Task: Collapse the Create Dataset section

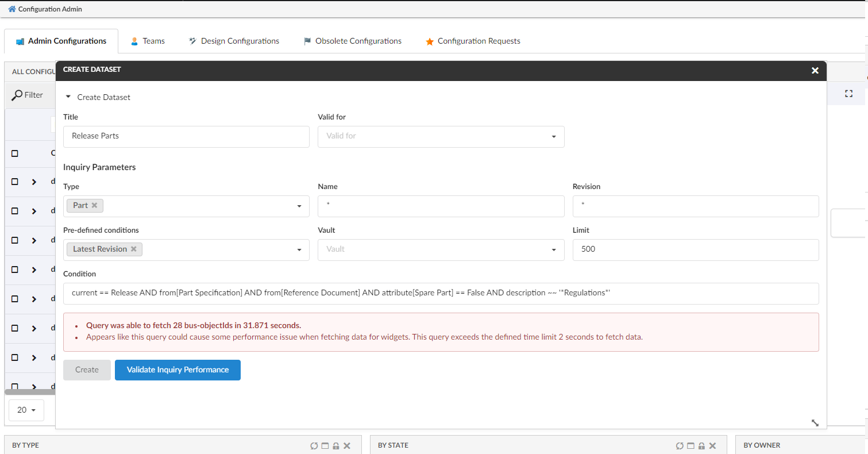Action: coord(68,97)
